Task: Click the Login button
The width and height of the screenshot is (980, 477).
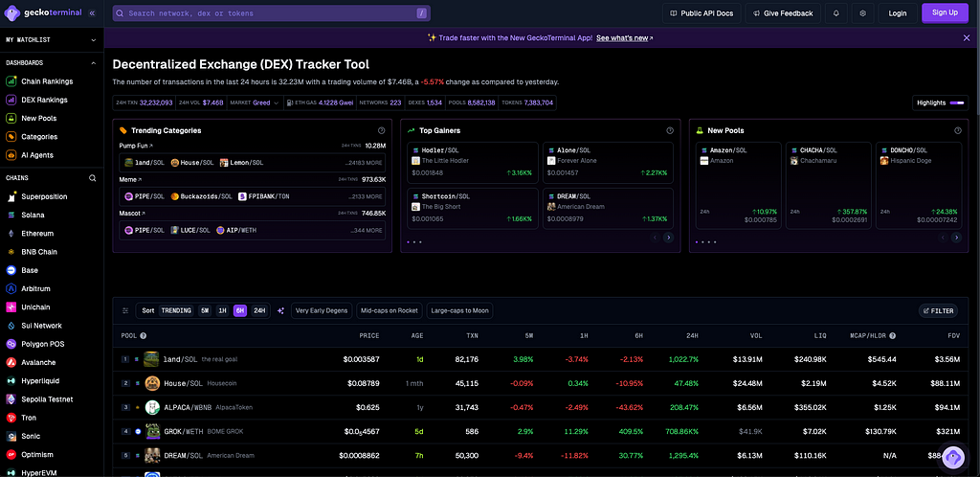Action: coord(898,13)
